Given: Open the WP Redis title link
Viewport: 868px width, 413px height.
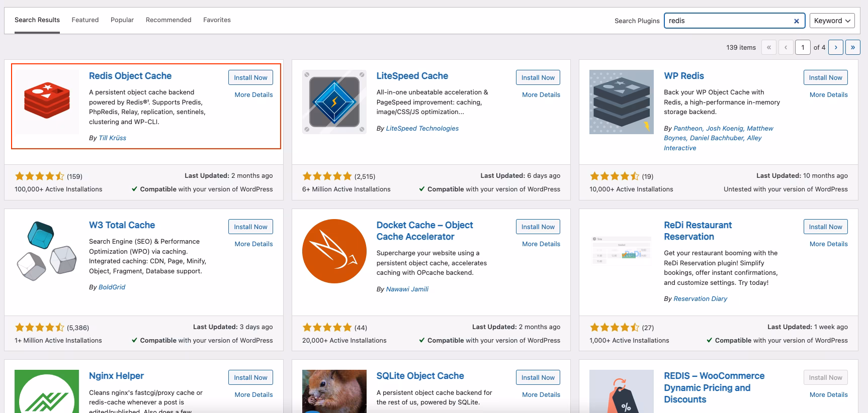Looking at the screenshot, I should tap(684, 76).
